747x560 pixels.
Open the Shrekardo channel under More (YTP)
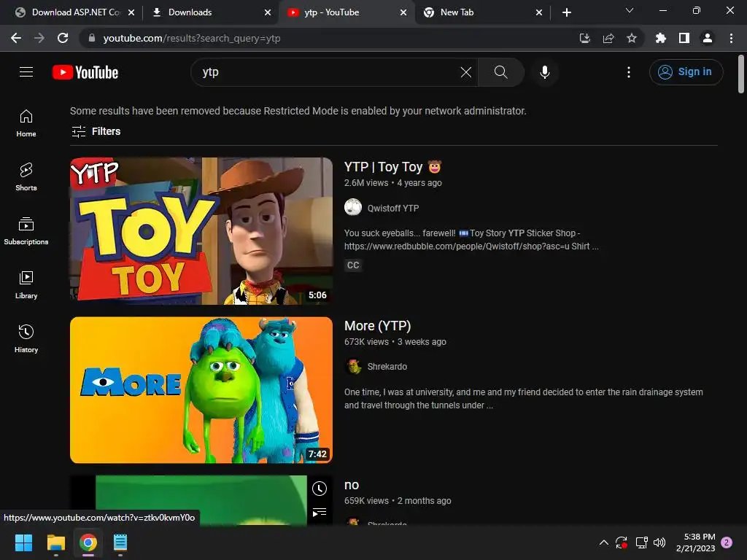click(387, 367)
